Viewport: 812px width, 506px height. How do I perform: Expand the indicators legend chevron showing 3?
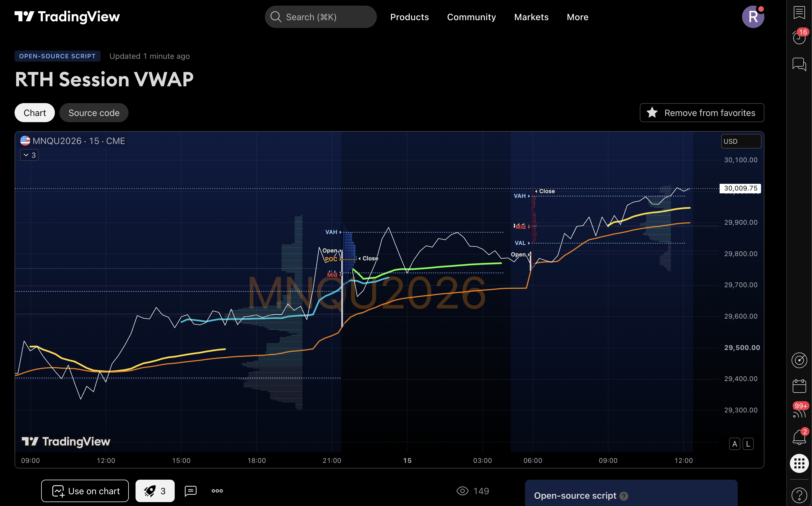coord(29,155)
